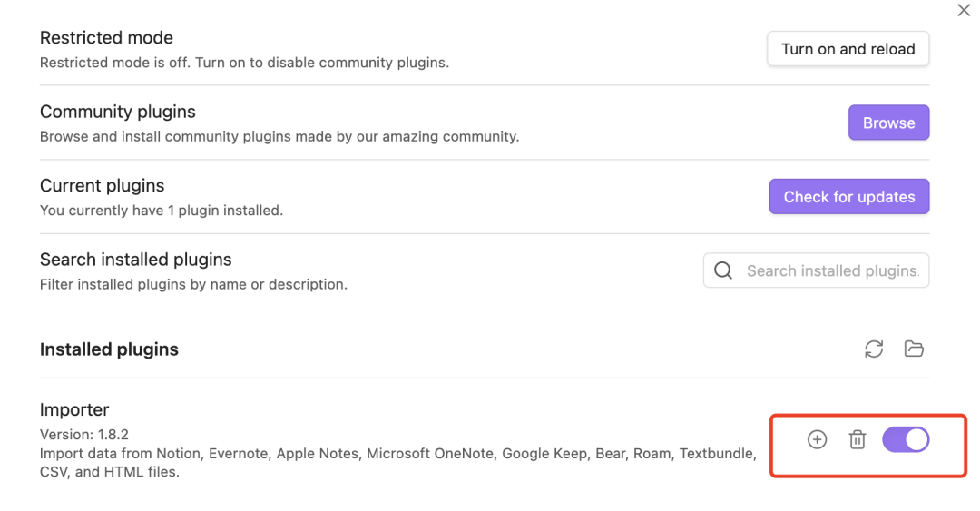
Task: Click the Current plugins heading
Action: [x=103, y=186]
